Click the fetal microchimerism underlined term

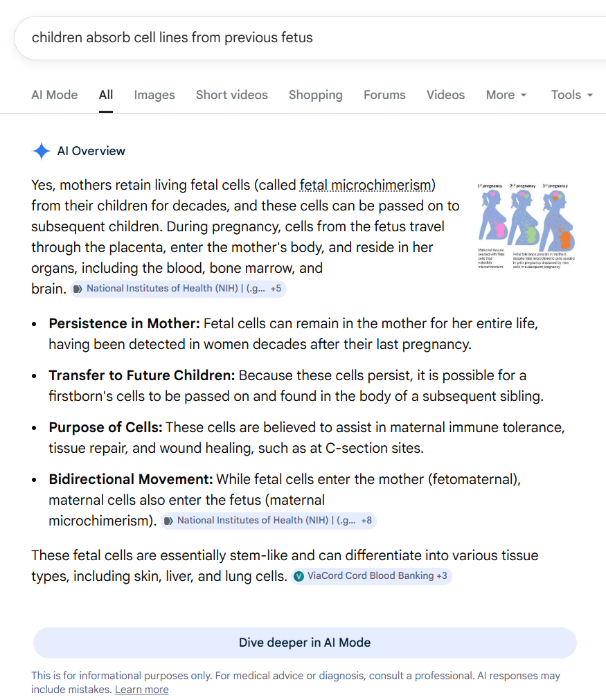[x=365, y=186]
